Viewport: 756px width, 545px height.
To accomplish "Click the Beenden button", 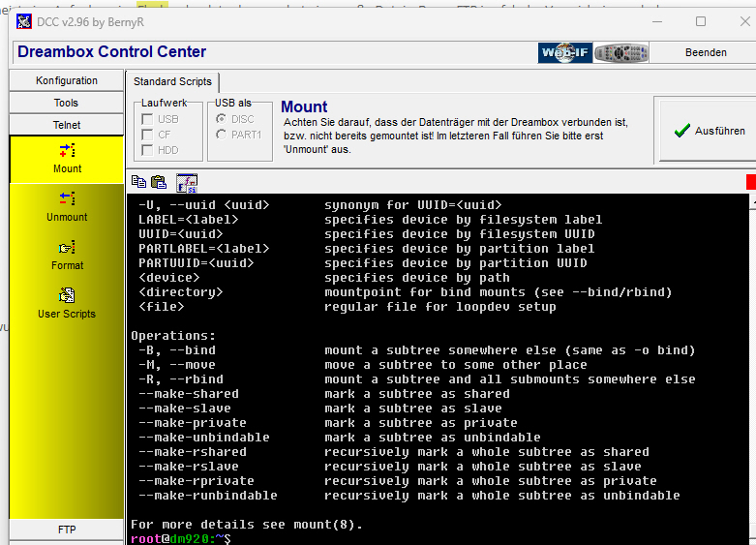I will coord(706,52).
